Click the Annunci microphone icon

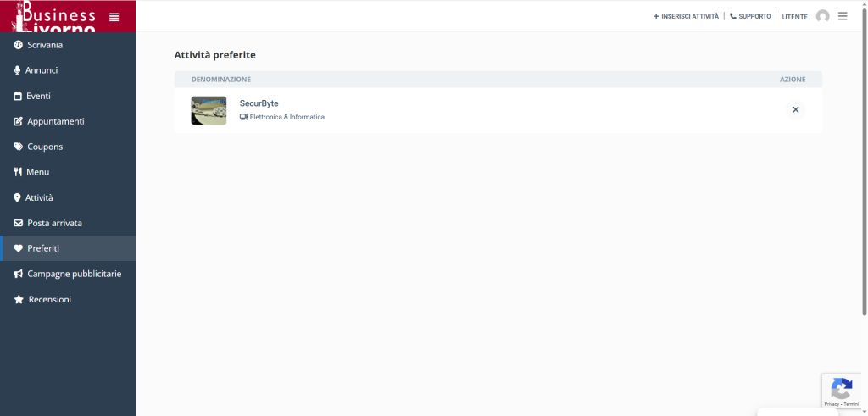click(17, 70)
